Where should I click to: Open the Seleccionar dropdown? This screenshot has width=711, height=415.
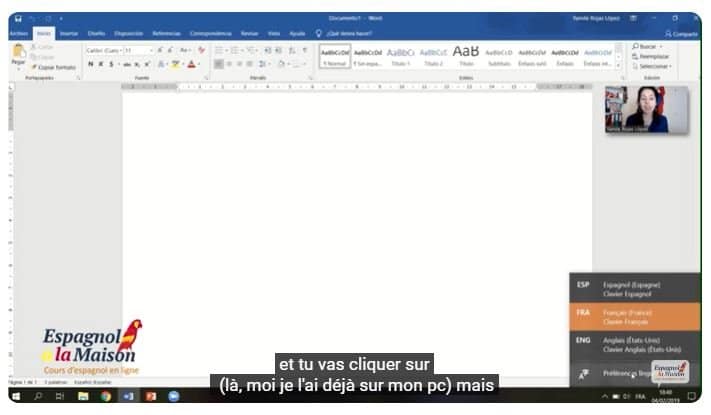click(652, 67)
